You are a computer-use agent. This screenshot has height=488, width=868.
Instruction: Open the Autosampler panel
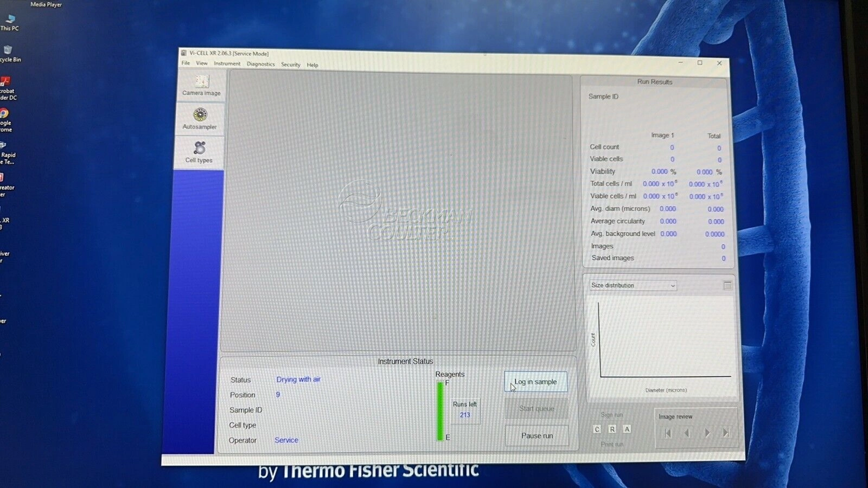200,119
